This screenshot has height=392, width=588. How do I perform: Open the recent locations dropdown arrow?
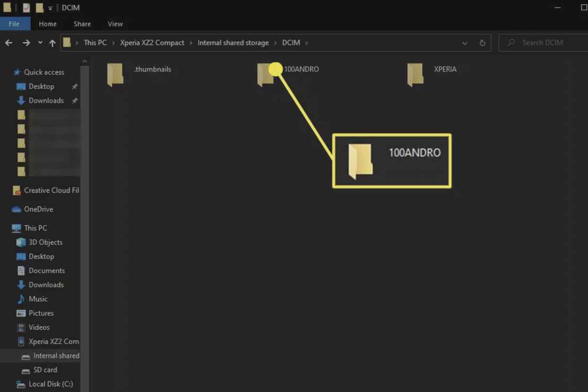tap(40, 43)
